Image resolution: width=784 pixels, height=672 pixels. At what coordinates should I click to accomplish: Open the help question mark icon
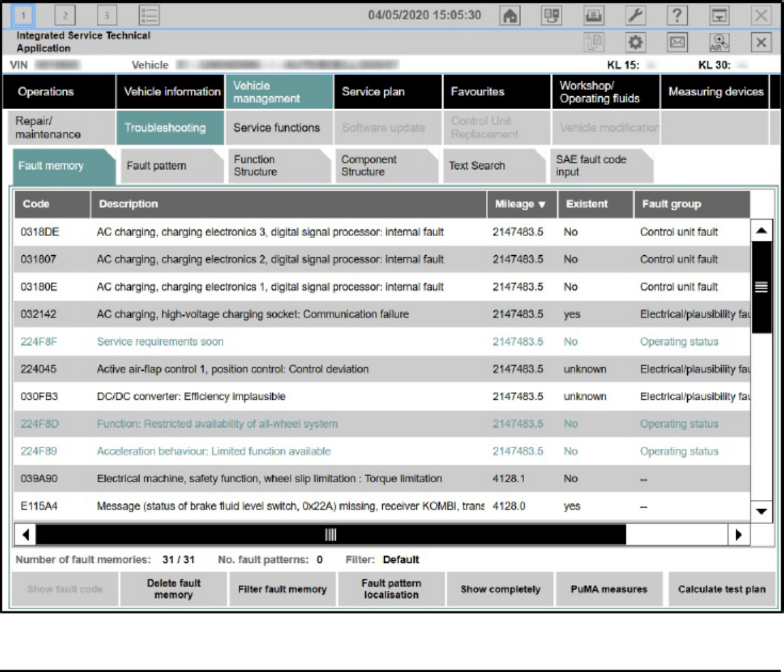(x=677, y=16)
